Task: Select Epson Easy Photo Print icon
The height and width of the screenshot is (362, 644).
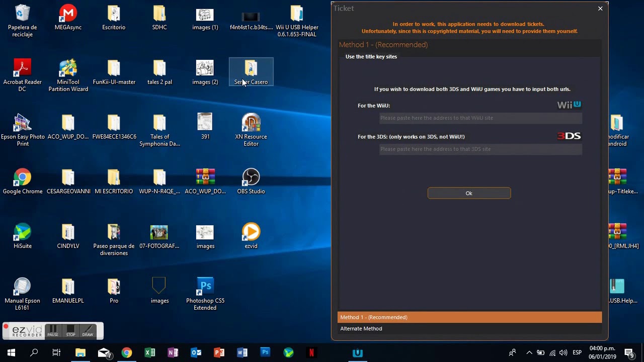Action: coord(23,131)
